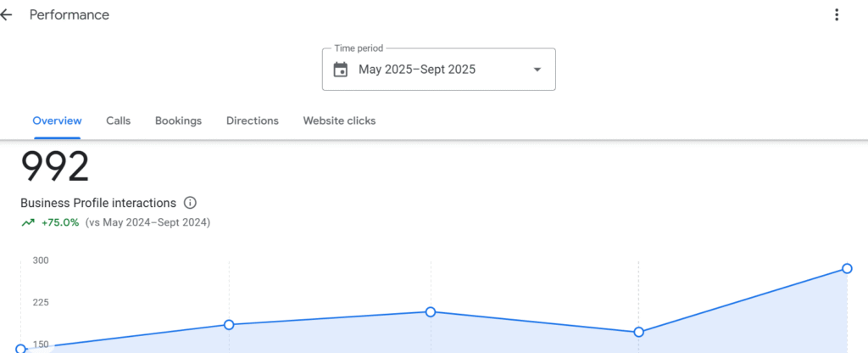
Task: Switch to the Calls tab
Action: (119, 120)
